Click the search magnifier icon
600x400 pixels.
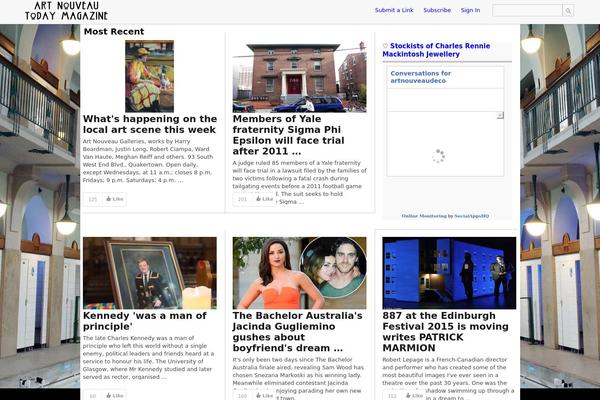[568, 11]
